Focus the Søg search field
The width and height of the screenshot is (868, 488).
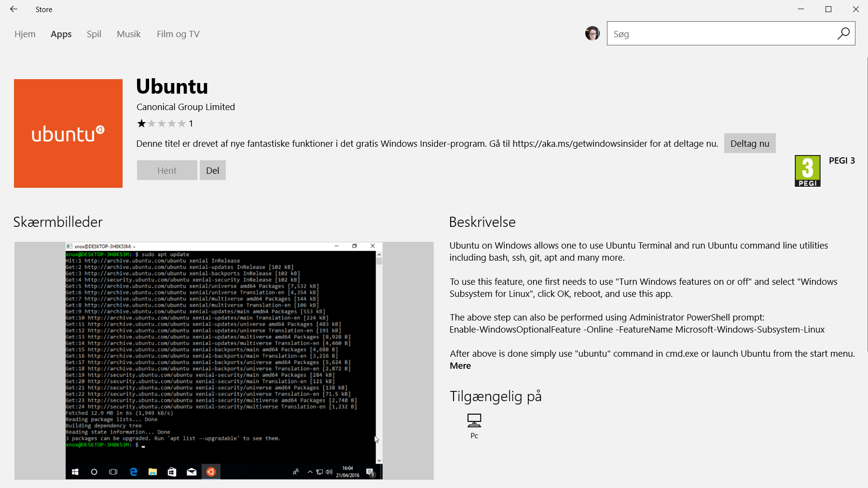tap(719, 34)
